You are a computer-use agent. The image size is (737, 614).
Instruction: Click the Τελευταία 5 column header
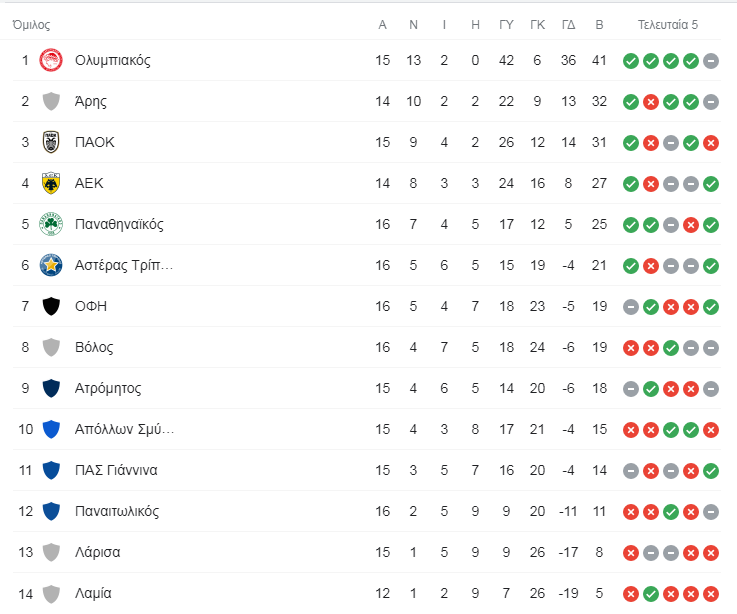coord(667,24)
